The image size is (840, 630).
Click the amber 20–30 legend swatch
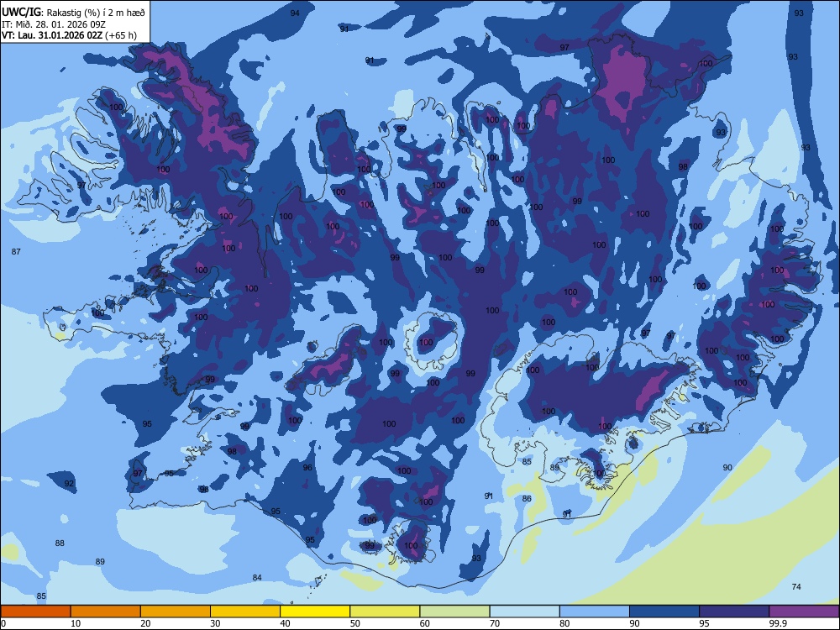point(176,612)
